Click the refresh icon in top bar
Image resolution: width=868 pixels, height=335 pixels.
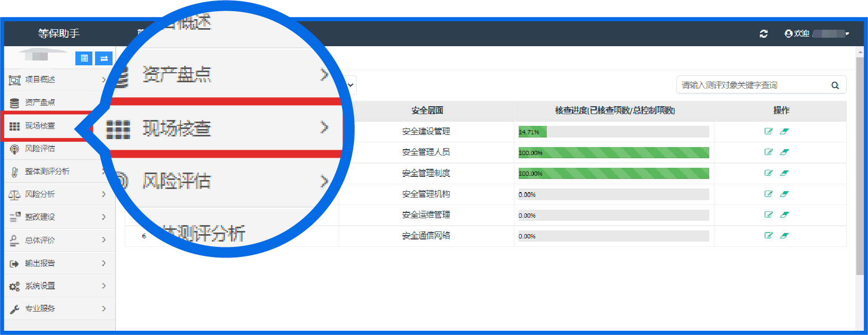pos(763,33)
